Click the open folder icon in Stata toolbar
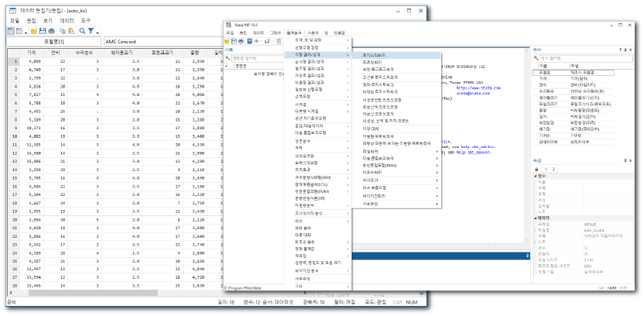 (x=227, y=41)
